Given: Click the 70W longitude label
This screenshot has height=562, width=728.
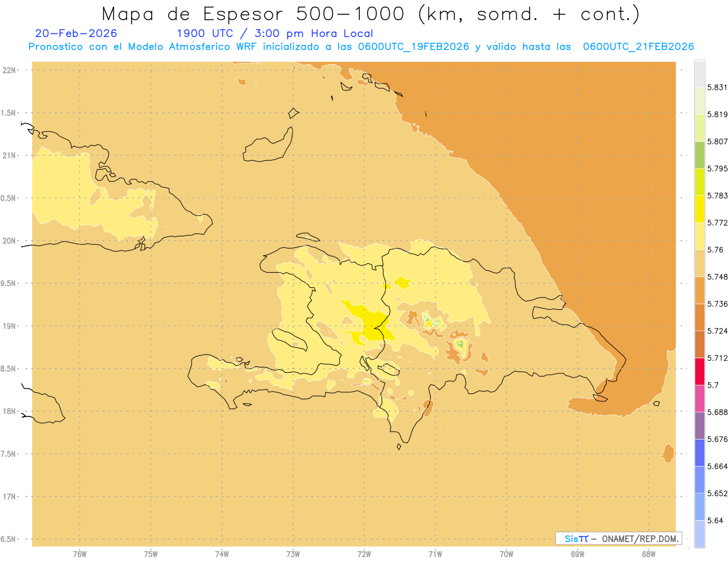Looking at the screenshot, I should pos(506,554).
